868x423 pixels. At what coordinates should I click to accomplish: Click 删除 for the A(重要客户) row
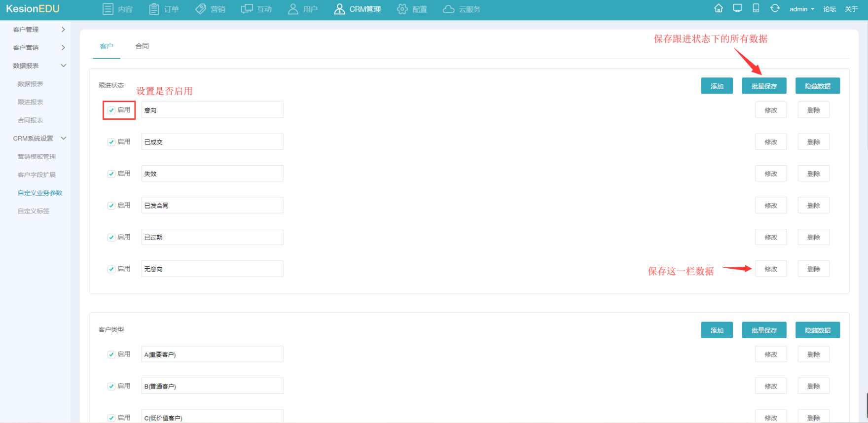pyautogui.click(x=814, y=354)
